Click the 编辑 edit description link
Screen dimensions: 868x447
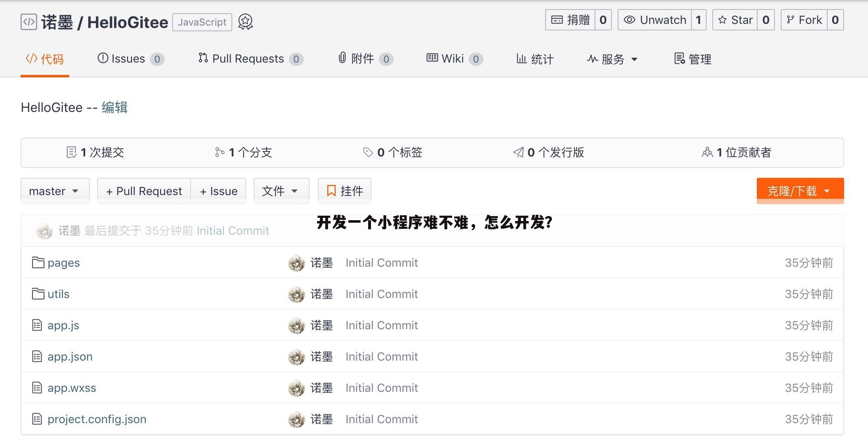pyautogui.click(x=114, y=107)
